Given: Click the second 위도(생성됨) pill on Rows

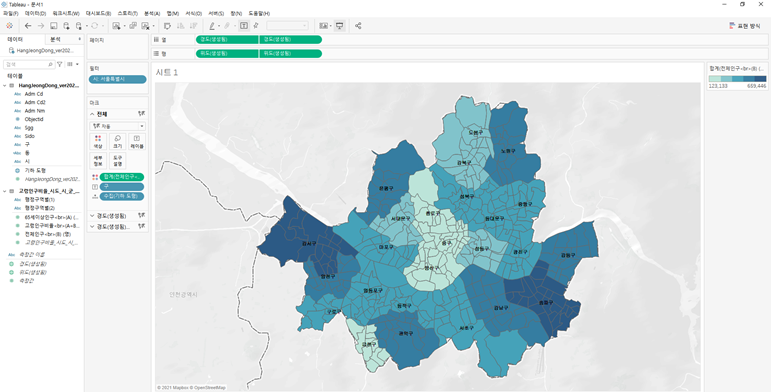Looking at the screenshot, I should tap(291, 53).
